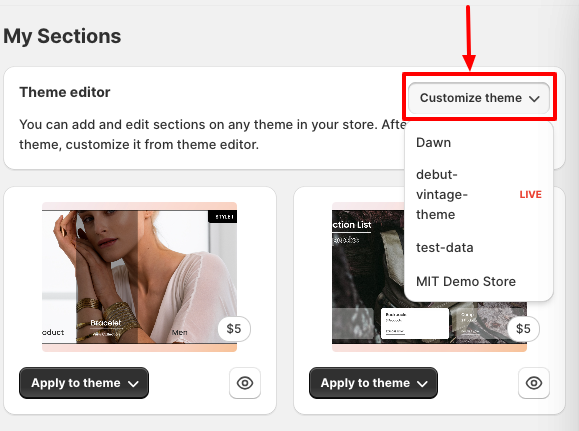Image resolution: width=579 pixels, height=431 pixels.
Task: Click the LIVE badge label
Action: coord(531,195)
